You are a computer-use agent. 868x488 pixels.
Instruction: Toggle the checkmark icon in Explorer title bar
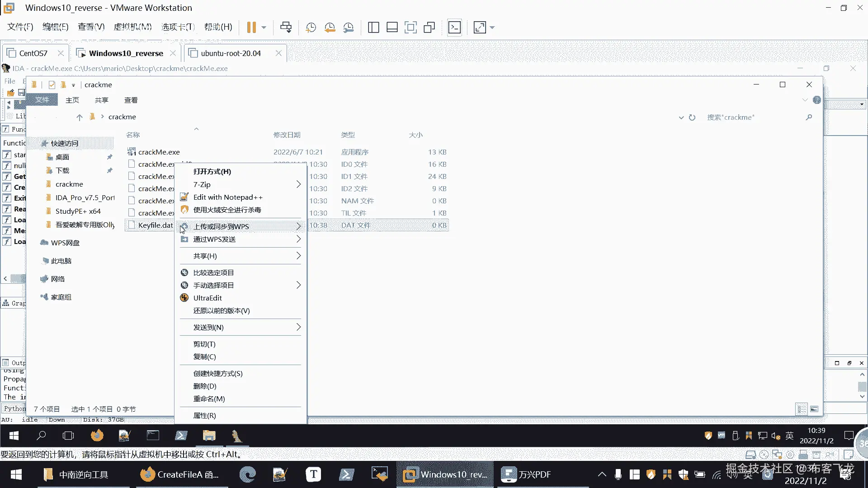[52, 85]
